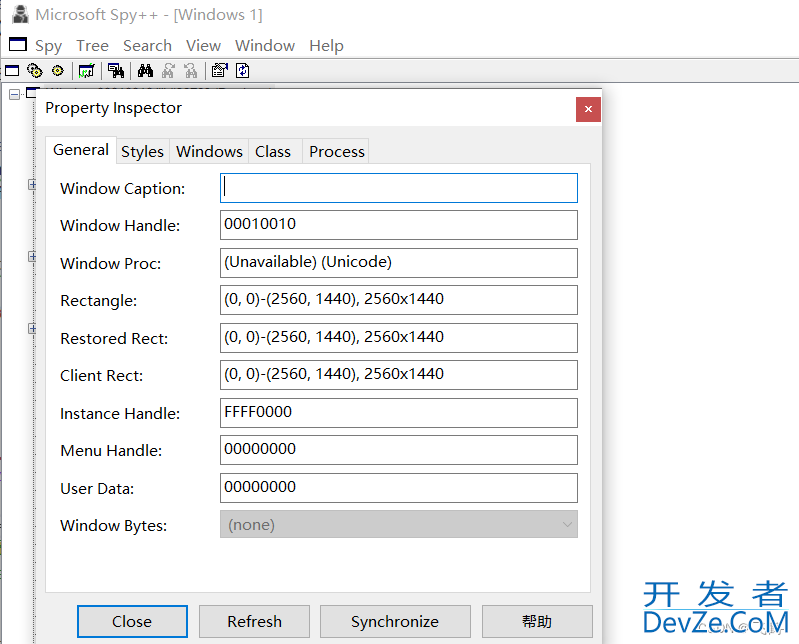Open the Search menu
This screenshot has width=799, height=644.
click(147, 46)
